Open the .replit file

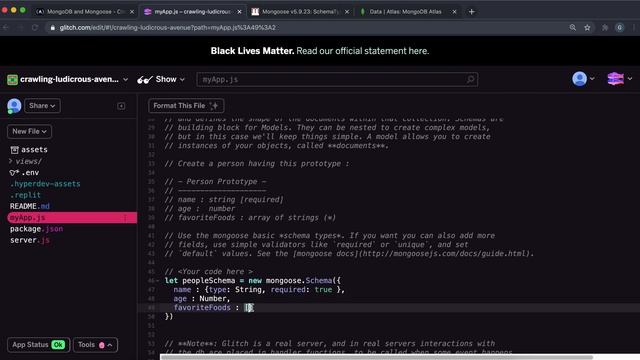coord(25,195)
